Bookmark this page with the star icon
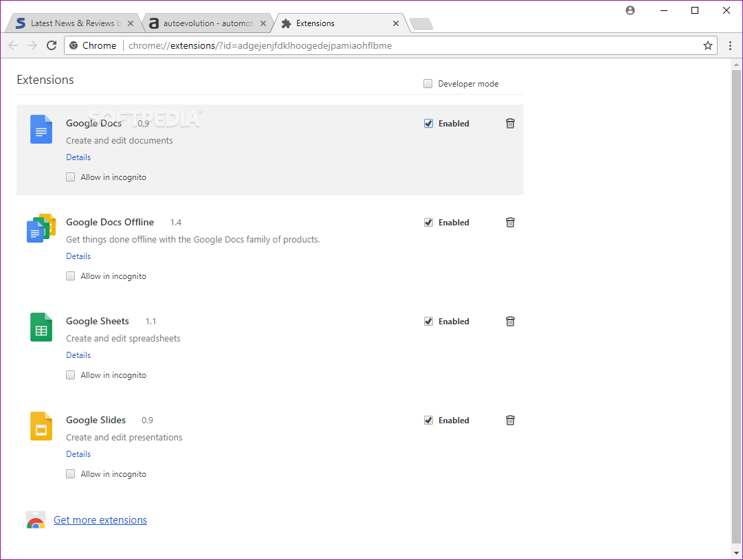The image size is (743, 560). click(707, 45)
